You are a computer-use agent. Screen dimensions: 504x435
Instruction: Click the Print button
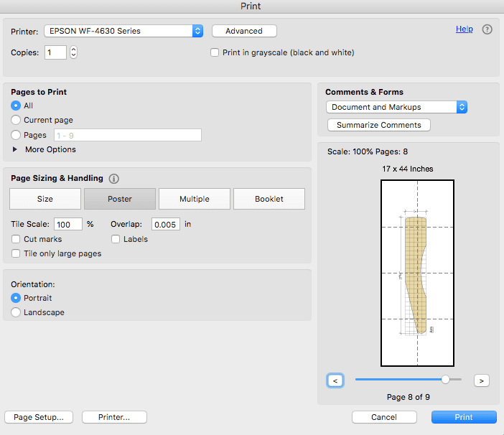coord(464,417)
